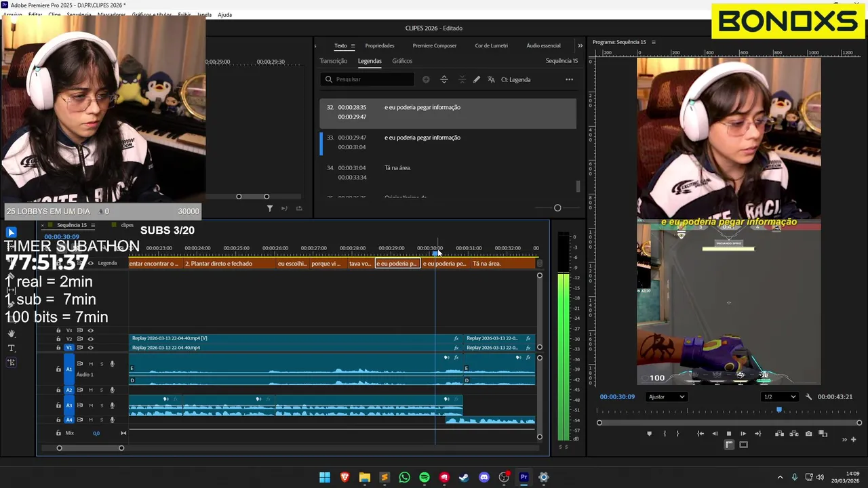Click the Mark Out brace icon

point(677,434)
